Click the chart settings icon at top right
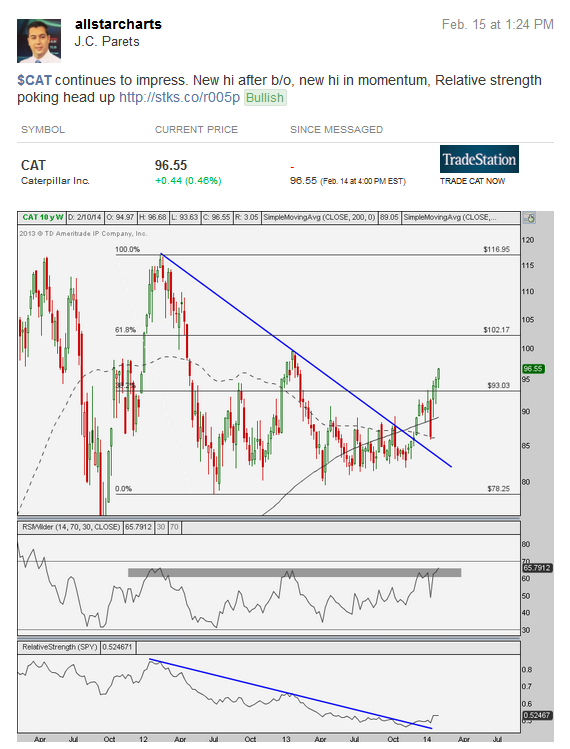The width and height of the screenshot is (570, 749). pos(529,218)
